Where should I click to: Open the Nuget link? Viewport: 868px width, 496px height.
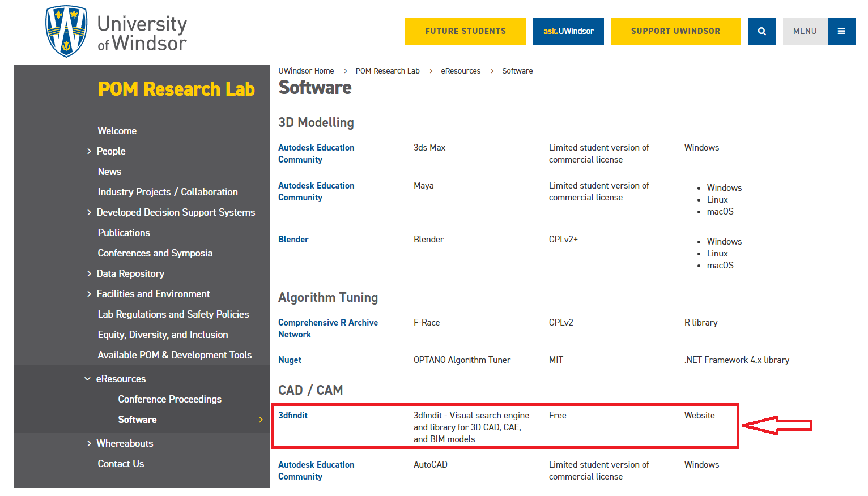coord(290,360)
